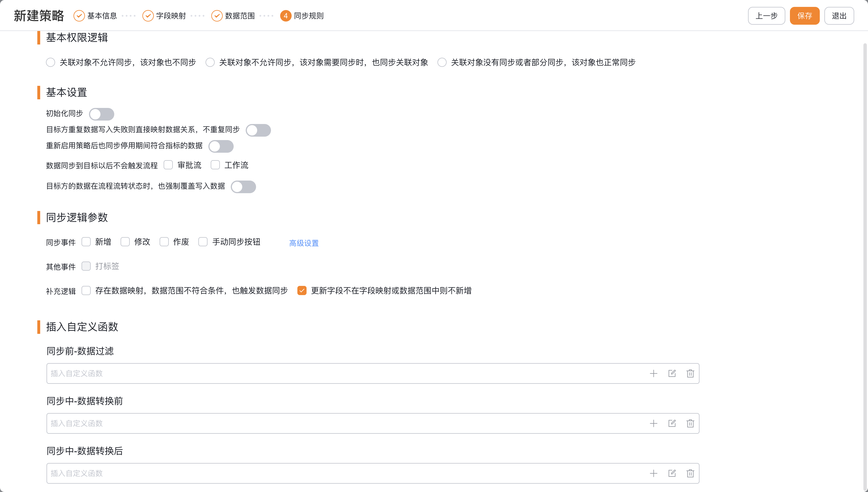This screenshot has height=492, width=868.
Task: Toggle 目标方重复数据写入失败 switch
Action: (x=258, y=130)
